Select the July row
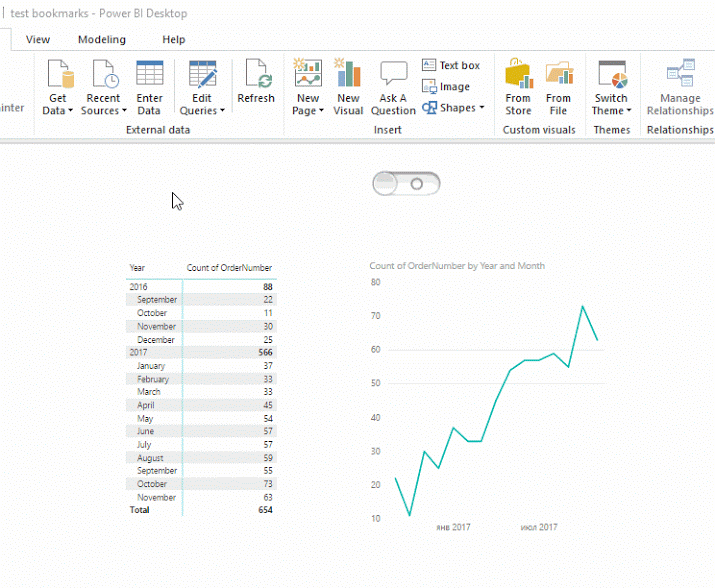 point(201,444)
